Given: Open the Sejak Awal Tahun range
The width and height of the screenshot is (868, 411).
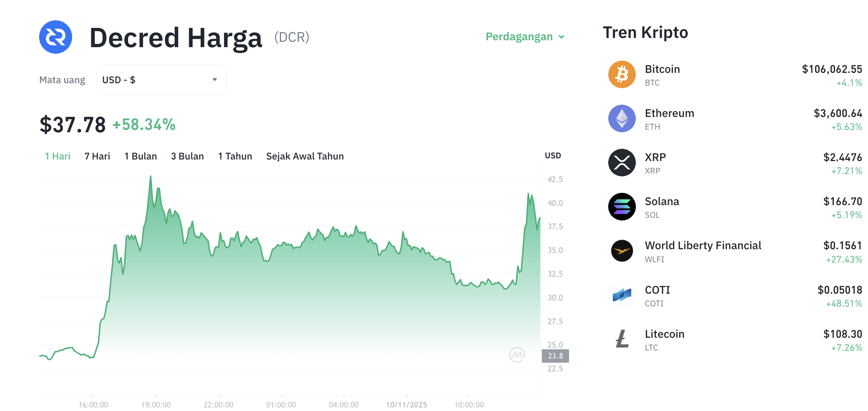Looking at the screenshot, I should click(x=305, y=156).
